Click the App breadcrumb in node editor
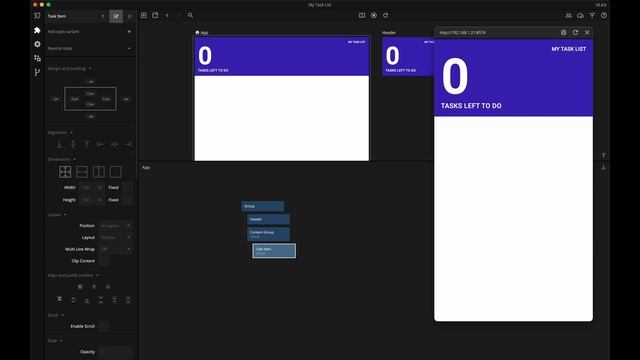640x360 pixels. tap(146, 167)
